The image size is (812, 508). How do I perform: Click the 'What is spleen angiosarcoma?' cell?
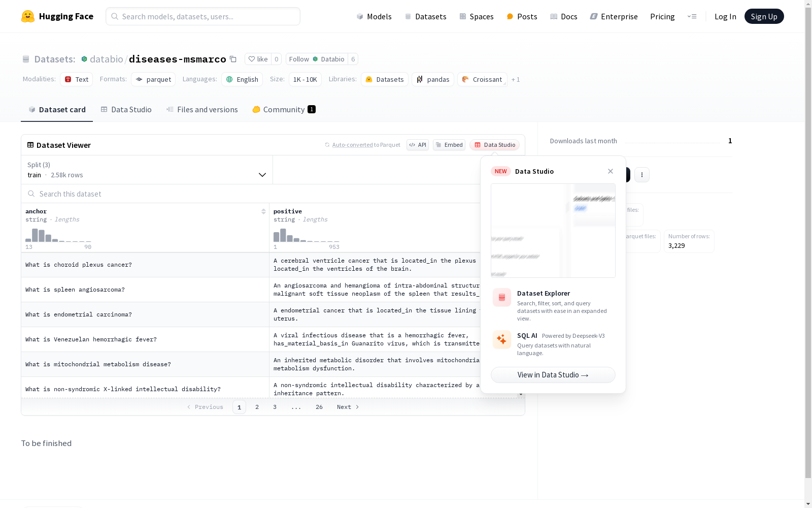pyautogui.click(x=145, y=290)
